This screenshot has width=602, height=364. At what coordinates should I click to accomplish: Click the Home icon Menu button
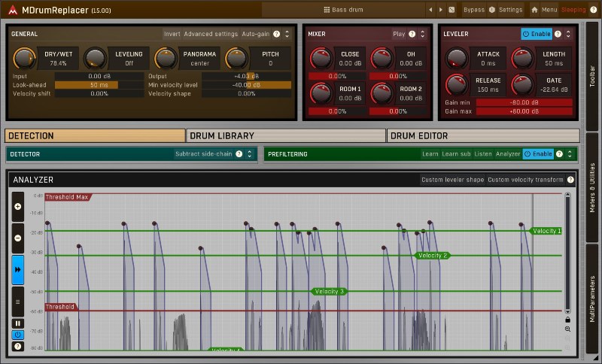point(544,10)
